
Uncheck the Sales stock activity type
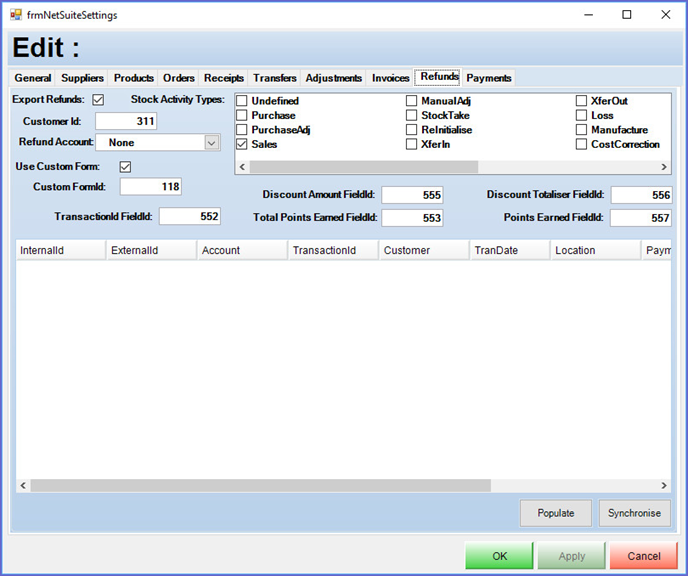pyautogui.click(x=242, y=144)
